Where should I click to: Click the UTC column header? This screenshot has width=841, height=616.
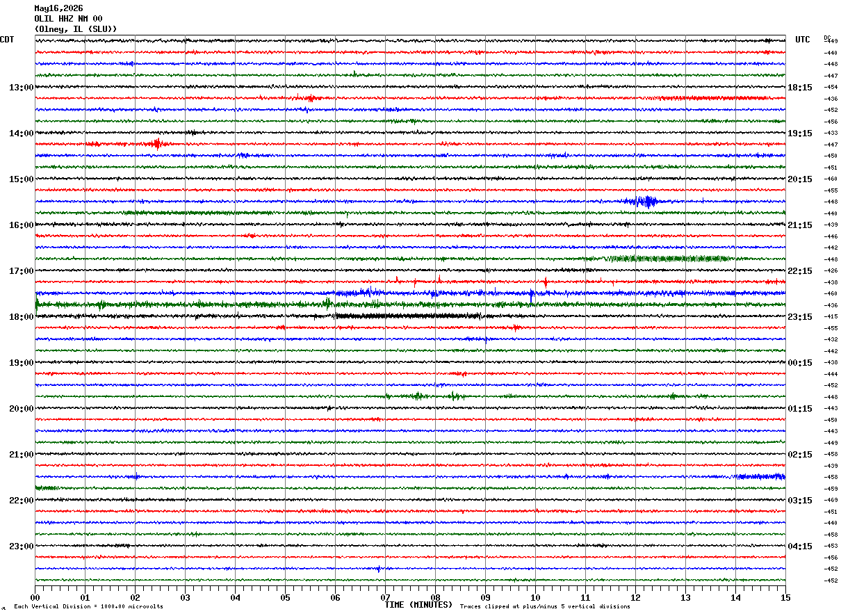[x=803, y=40]
